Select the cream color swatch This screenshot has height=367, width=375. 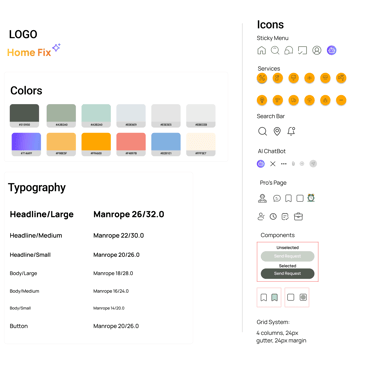[201, 144]
